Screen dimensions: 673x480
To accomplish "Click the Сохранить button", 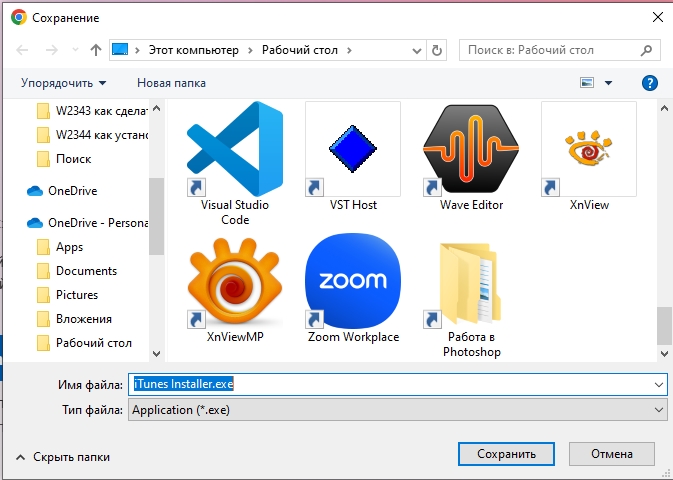I will click(x=506, y=454).
